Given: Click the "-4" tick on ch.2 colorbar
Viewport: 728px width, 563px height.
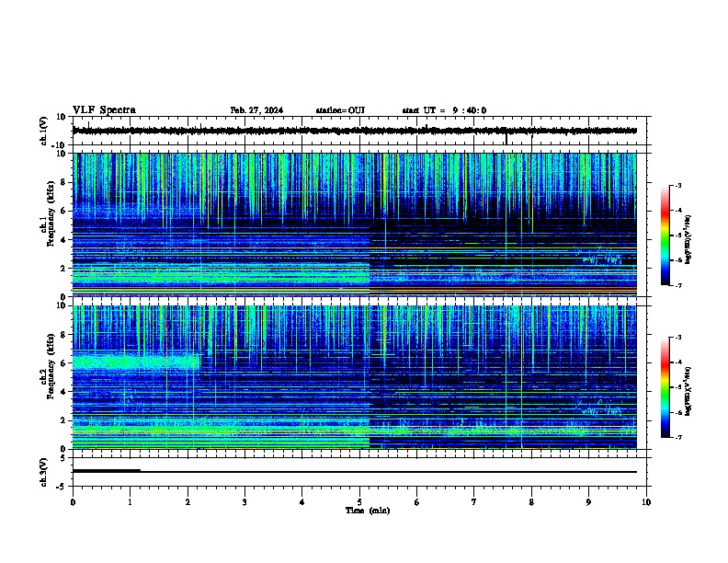Looking at the screenshot, I should pyautogui.click(x=677, y=362).
